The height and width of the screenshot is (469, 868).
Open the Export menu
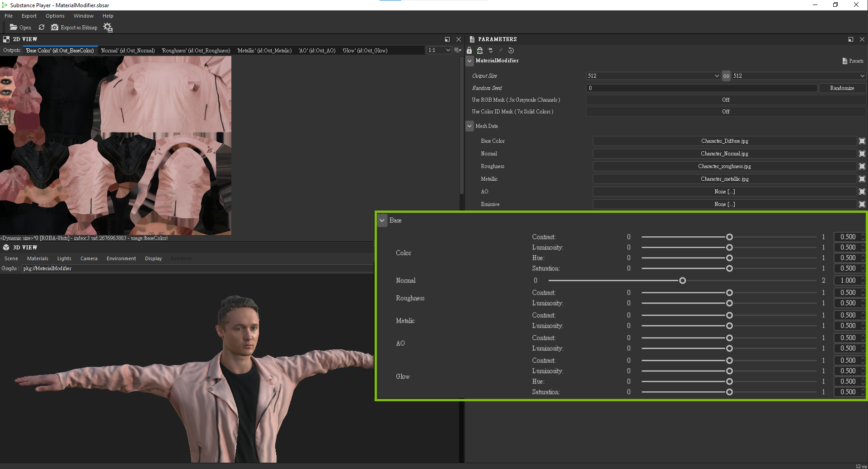pyautogui.click(x=29, y=16)
